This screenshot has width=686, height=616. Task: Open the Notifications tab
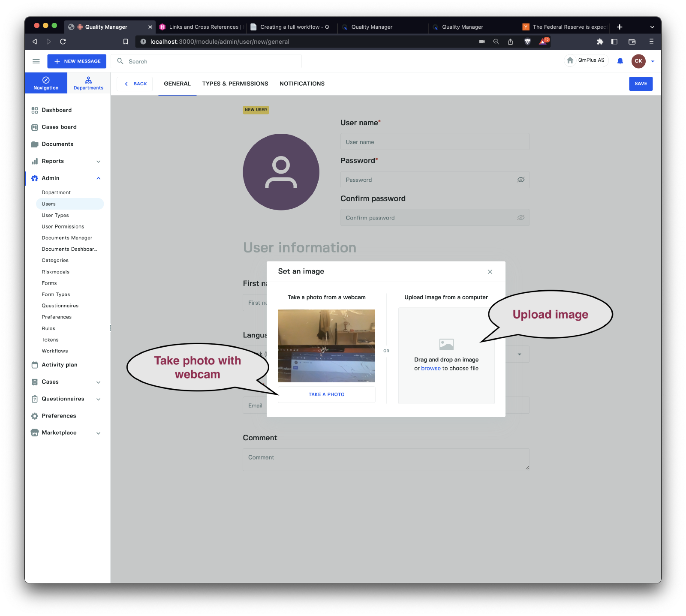click(x=302, y=84)
